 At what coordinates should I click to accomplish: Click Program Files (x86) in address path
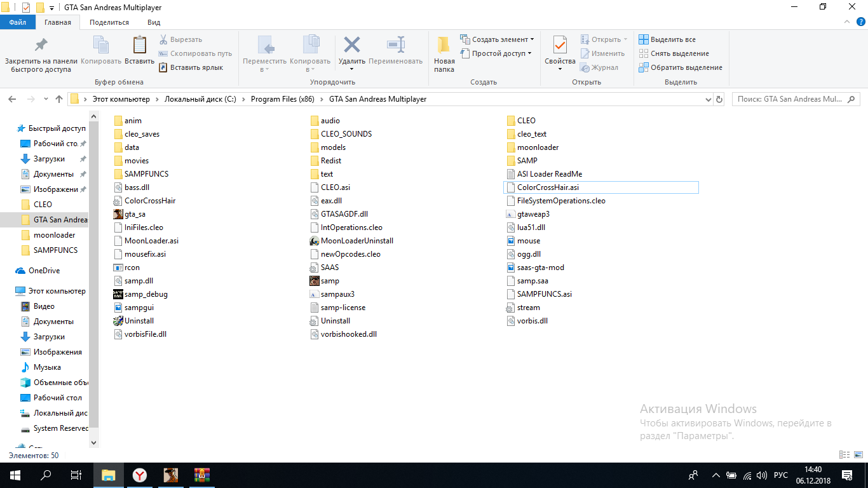pos(283,99)
